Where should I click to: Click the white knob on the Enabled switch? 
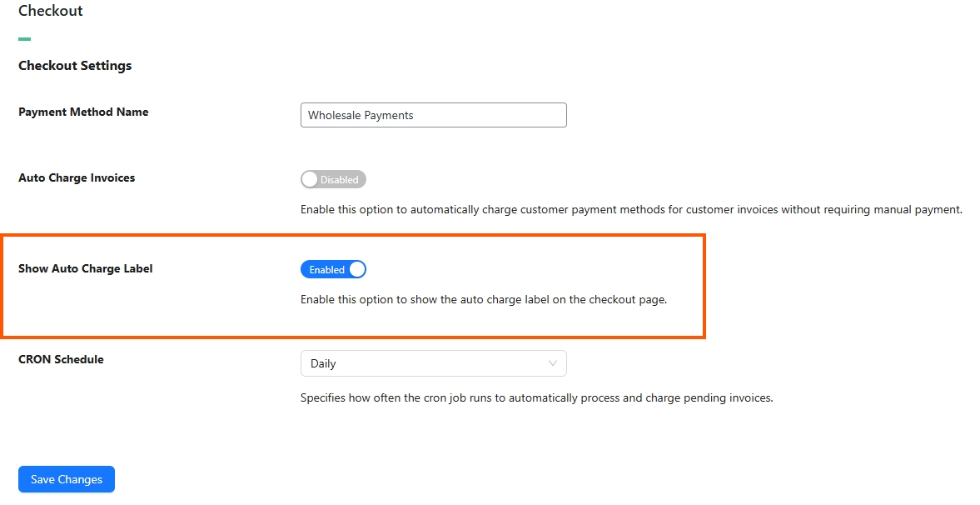tap(357, 270)
